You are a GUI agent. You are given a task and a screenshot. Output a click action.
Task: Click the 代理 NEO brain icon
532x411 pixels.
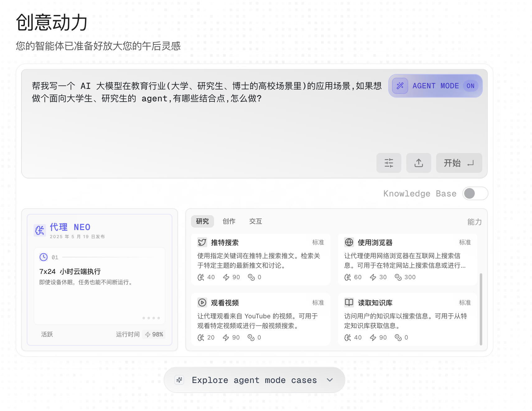point(40,230)
